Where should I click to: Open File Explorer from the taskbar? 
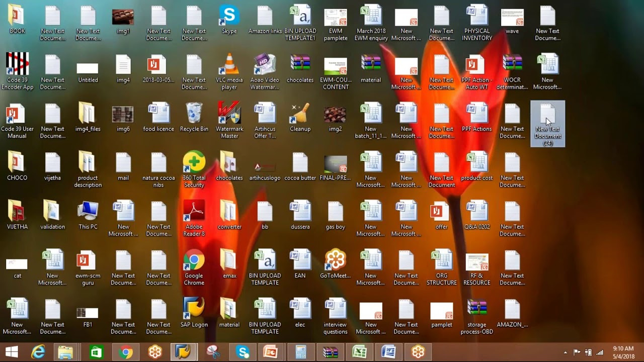66,352
